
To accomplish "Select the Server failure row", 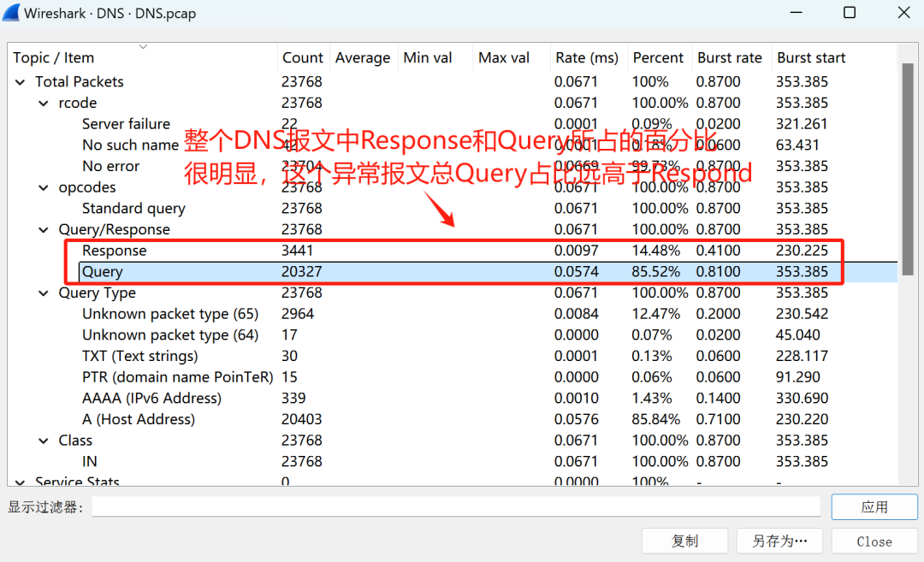I will tap(126, 124).
